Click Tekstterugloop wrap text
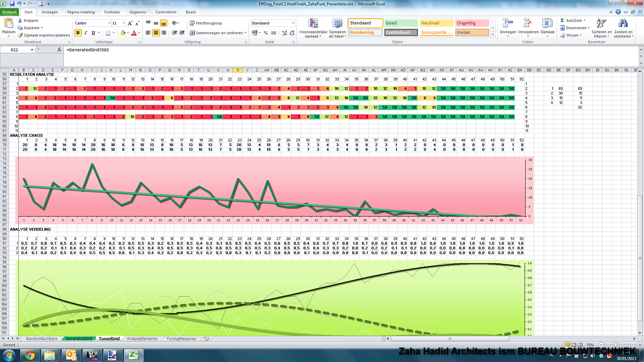This screenshot has height=362, width=644. tap(206, 23)
